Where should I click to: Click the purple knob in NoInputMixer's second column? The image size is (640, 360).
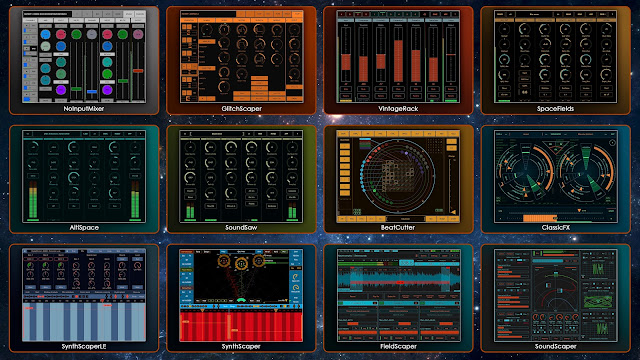pyautogui.click(x=61, y=90)
